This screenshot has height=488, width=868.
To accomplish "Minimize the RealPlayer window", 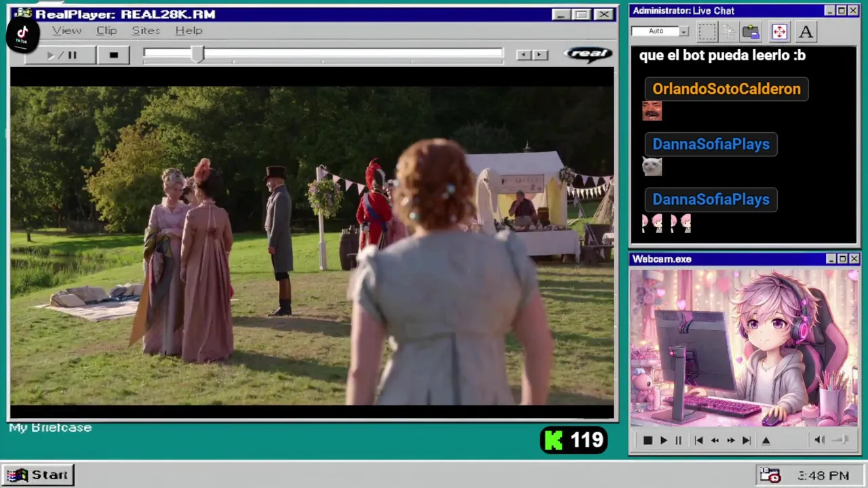I will (560, 14).
